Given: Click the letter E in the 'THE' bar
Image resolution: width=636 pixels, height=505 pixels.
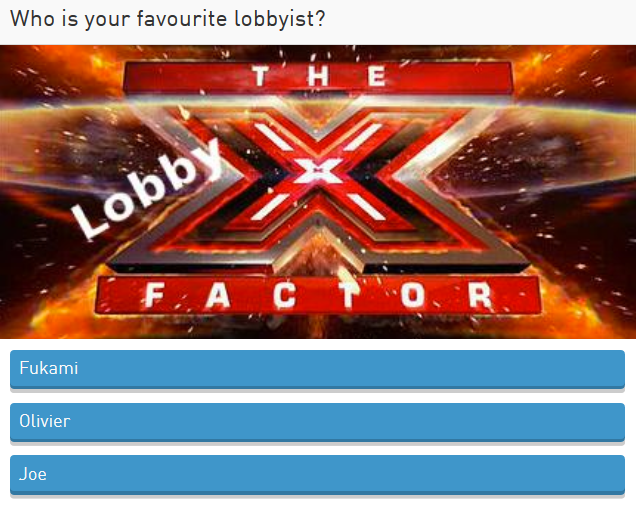Looking at the screenshot, I should [377, 76].
